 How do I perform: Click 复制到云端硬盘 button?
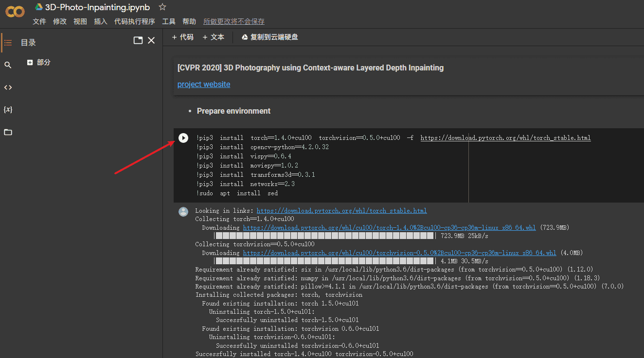(270, 37)
